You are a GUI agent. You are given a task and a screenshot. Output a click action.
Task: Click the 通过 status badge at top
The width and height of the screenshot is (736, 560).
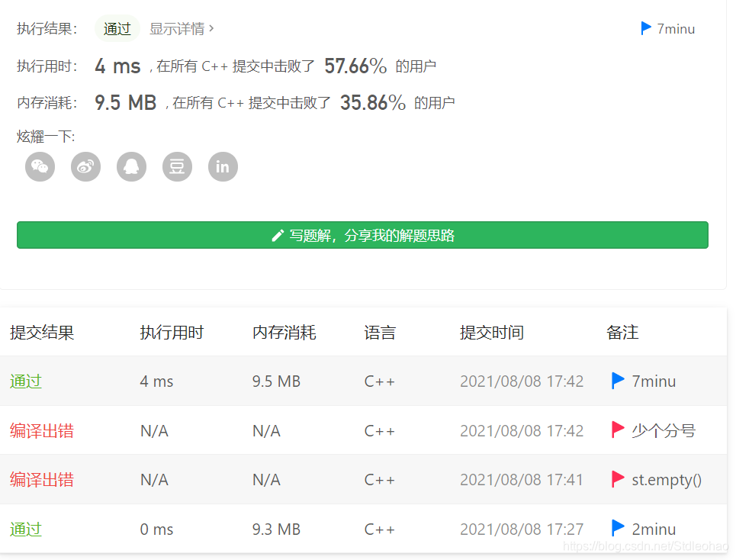117,29
